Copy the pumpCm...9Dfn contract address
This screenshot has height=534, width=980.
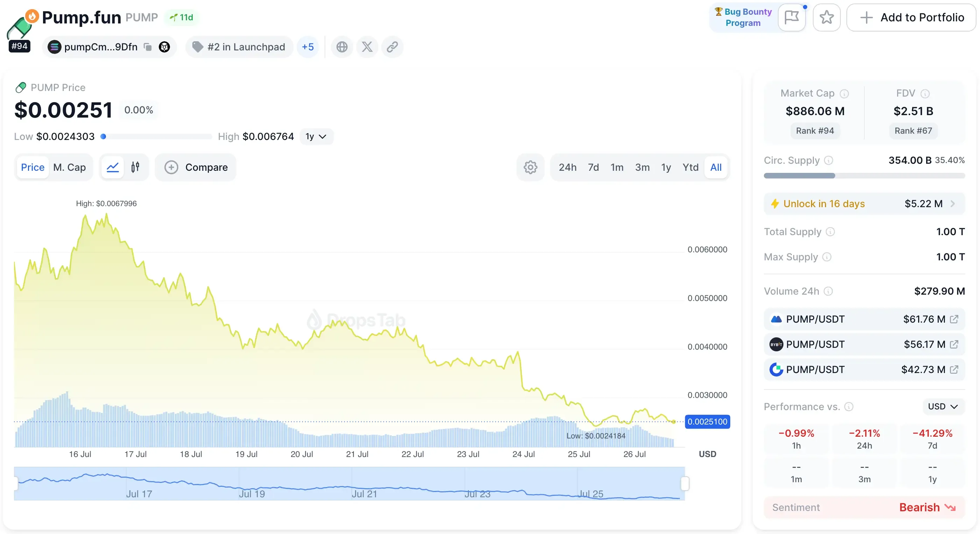point(148,47)
